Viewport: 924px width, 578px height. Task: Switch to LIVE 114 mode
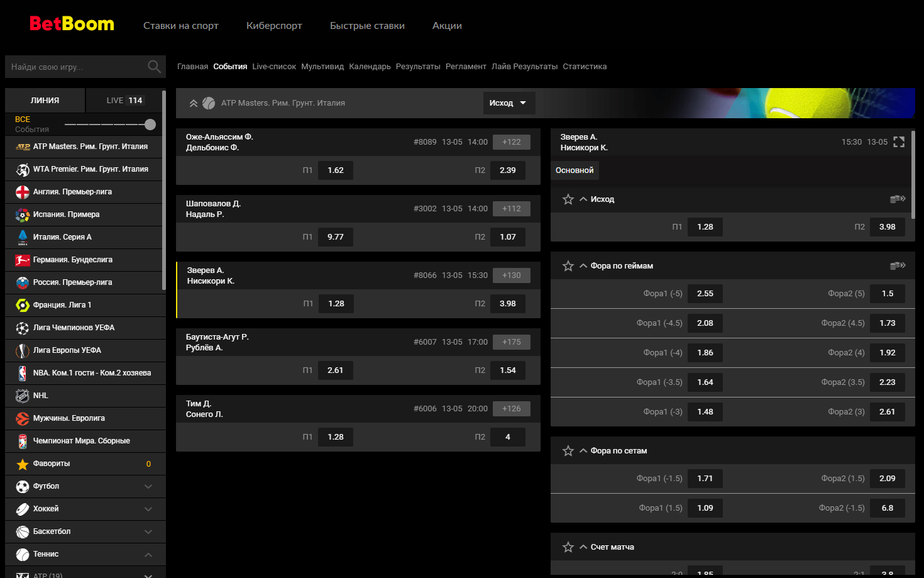pos(124,100)
